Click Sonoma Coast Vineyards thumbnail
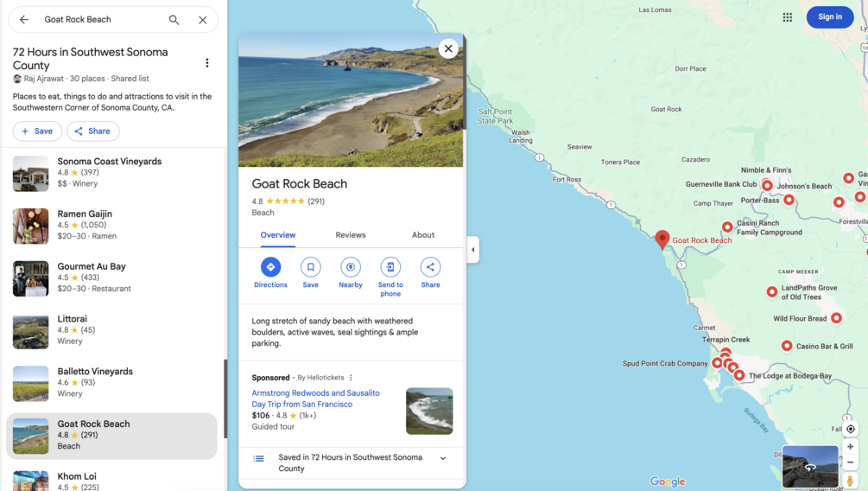Image resolution: width=868 pixels, height=491 pixels. tap(30, 174)
